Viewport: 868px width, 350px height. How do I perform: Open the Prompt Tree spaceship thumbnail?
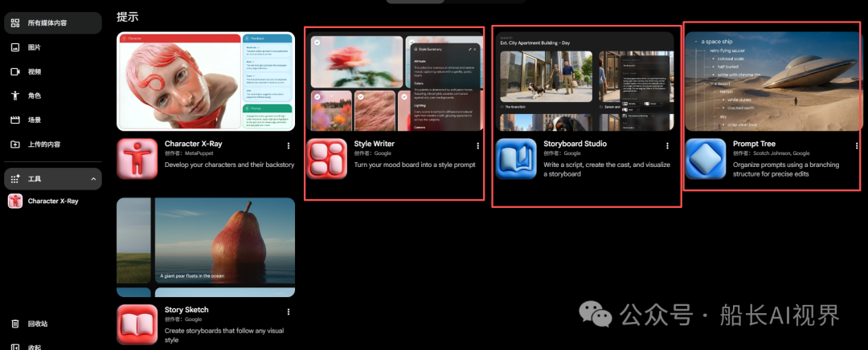(x=773, y=81)
